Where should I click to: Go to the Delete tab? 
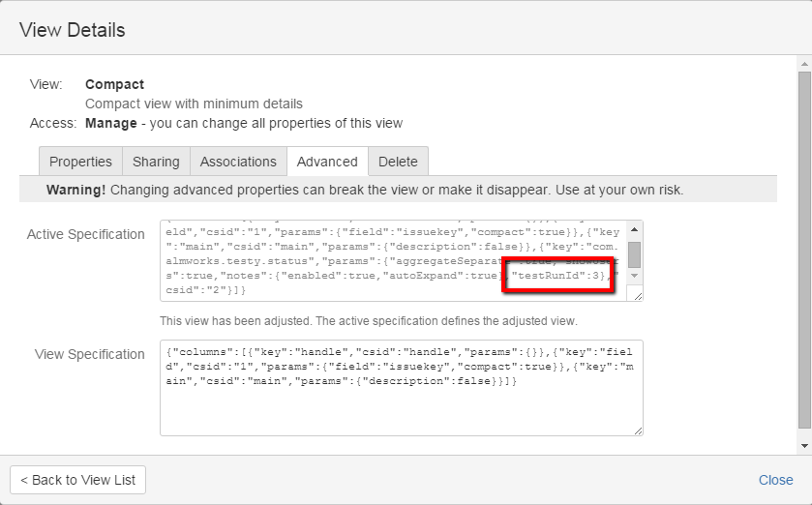pos(398,162)
